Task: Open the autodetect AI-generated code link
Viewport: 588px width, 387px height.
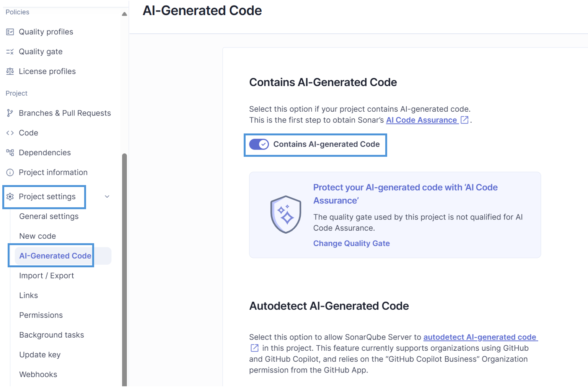Action: tap(480, 337)
